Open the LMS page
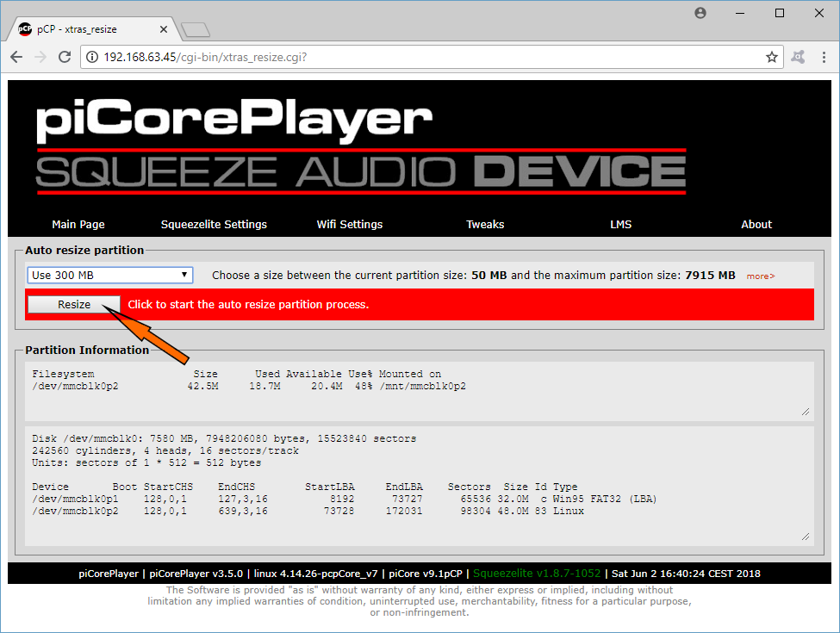Viewport: 840px width, 633px height. pyautogui.click(x=620, y=225)
